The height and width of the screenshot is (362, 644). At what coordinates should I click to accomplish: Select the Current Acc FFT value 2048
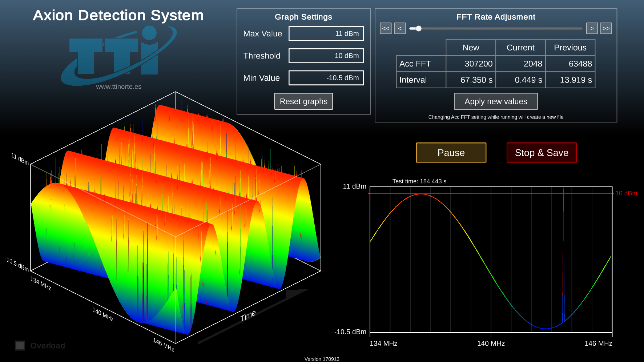click(x=520, y=64)
